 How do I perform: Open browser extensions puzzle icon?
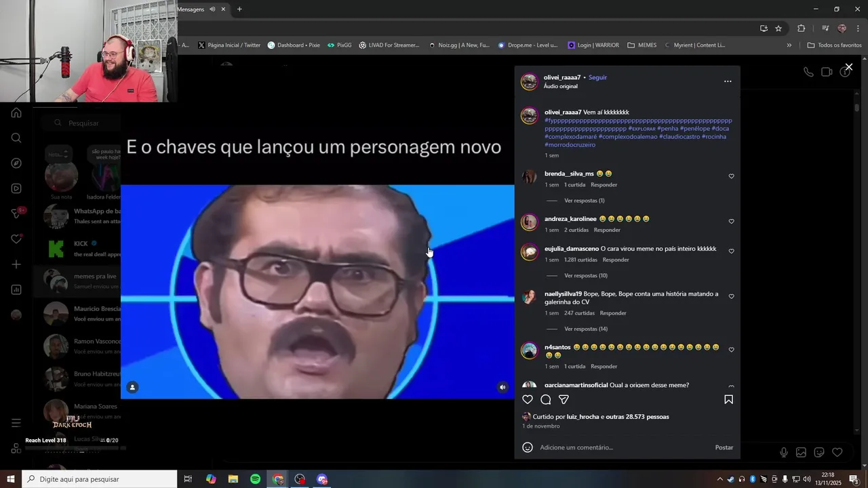point(801,28)
